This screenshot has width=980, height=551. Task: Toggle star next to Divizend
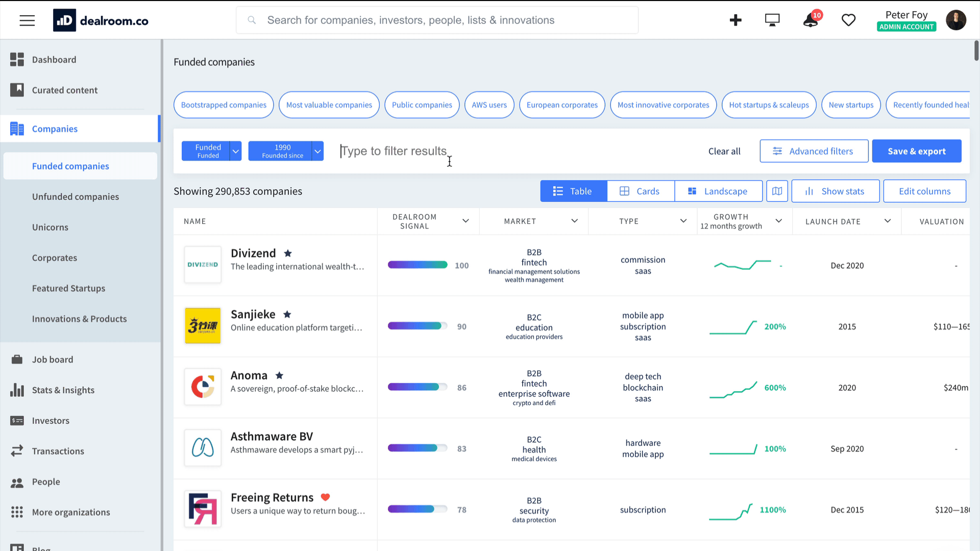click(288, 253)
